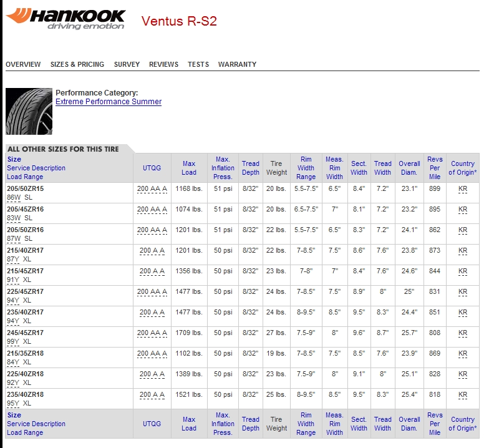Open the tire thumbnail image
The image size is (489, 448).
point(29,111)
